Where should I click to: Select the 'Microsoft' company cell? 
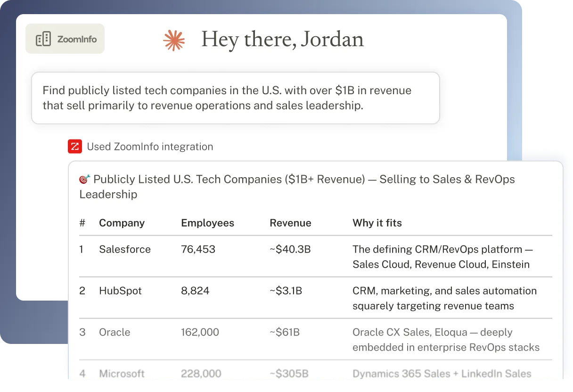(x=122, y=374)
